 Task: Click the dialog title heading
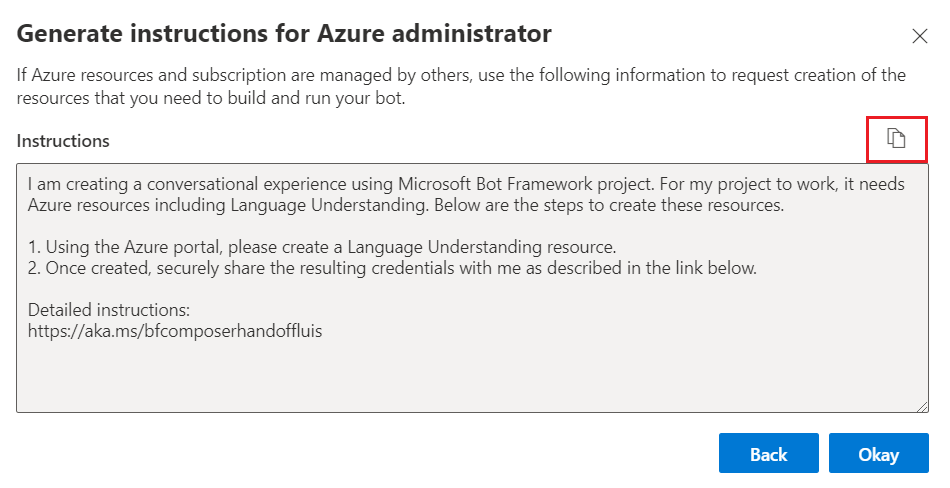pos(284,34)
